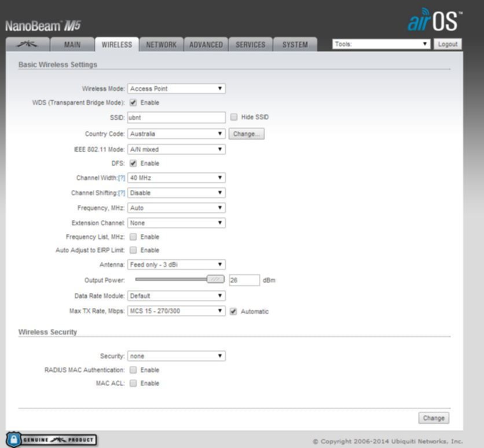Click the airOS logo

[435, 20]
